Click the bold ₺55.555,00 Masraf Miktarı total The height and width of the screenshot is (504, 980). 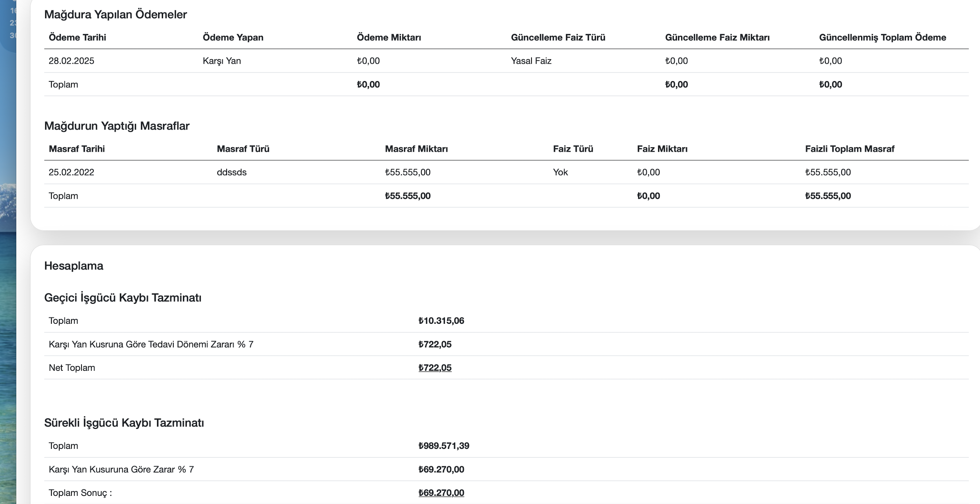(407, 196)
